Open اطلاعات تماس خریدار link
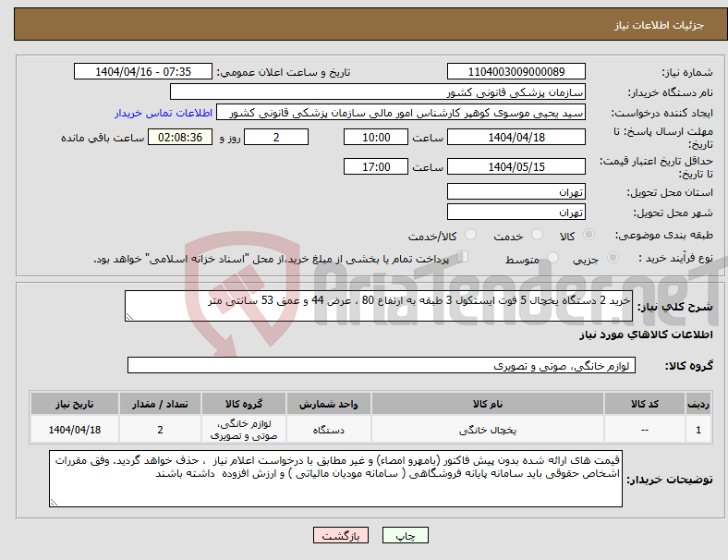 pos(164,113)
